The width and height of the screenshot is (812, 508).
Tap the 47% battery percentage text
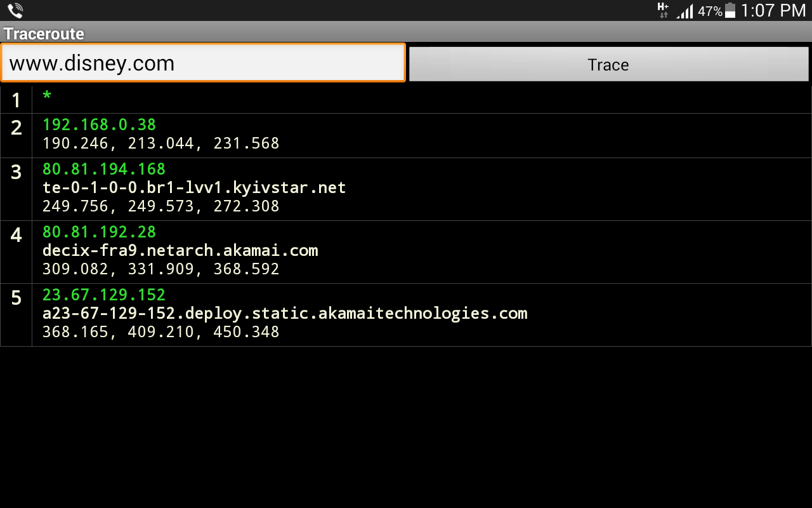pos(709,11)
